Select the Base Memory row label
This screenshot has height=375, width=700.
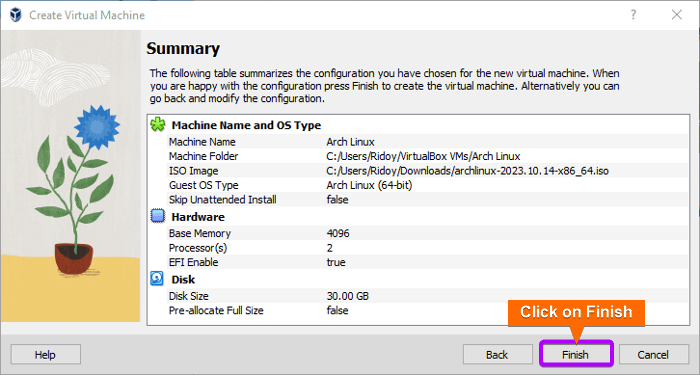tap(200, 233)
